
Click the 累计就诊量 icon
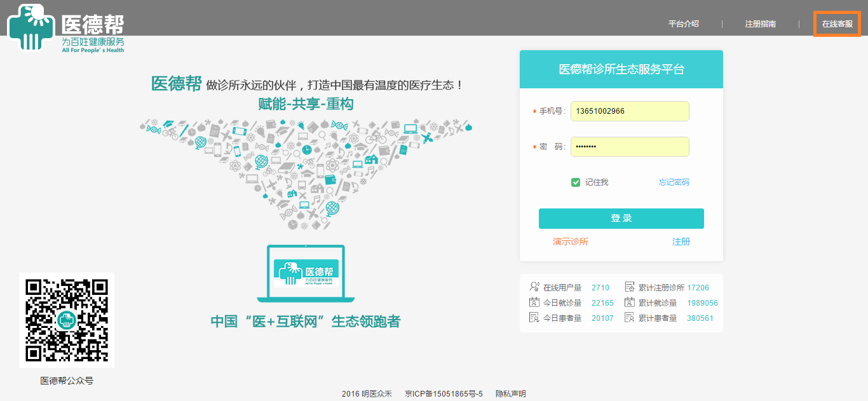pyautogui.click(x=630, y=302)
